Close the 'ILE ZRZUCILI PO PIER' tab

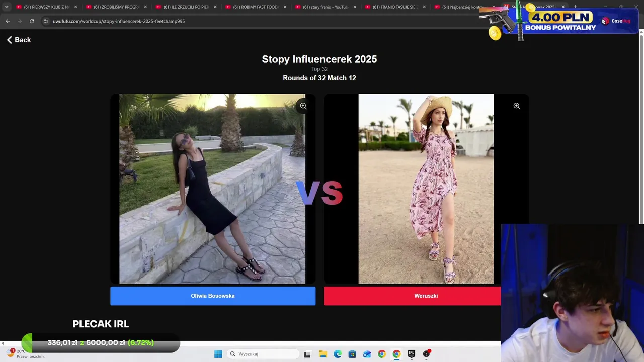215,7
